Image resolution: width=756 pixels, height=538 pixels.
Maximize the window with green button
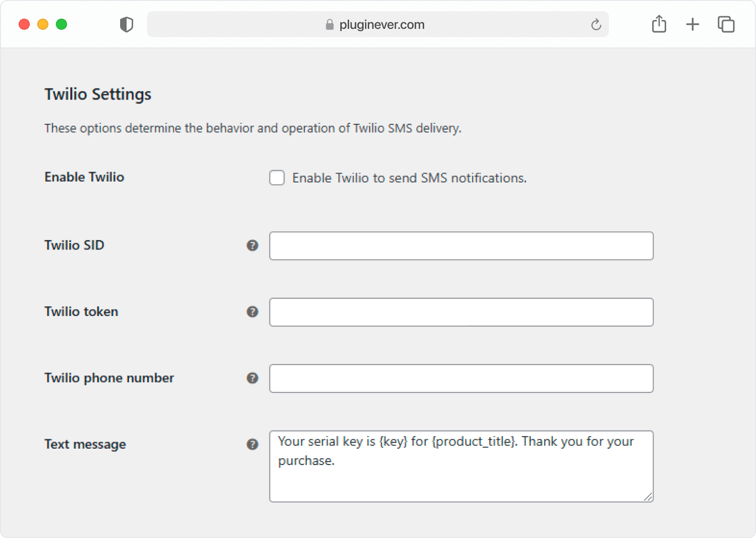point(61,24)
